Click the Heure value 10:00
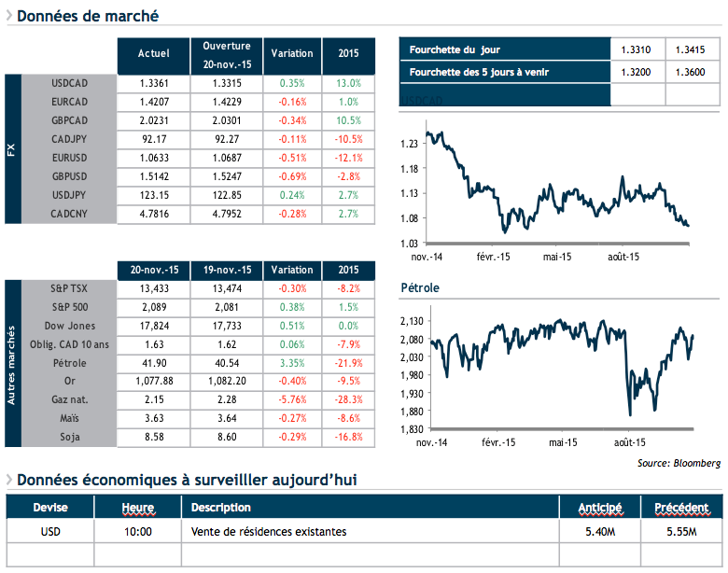The image size is (728, 573). pyautogui.click(x=137, y=532)
